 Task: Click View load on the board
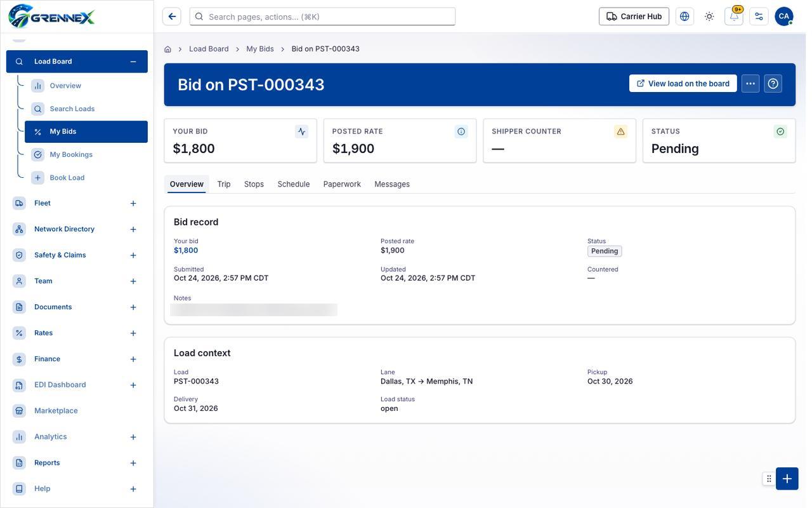tap(683, 84)
